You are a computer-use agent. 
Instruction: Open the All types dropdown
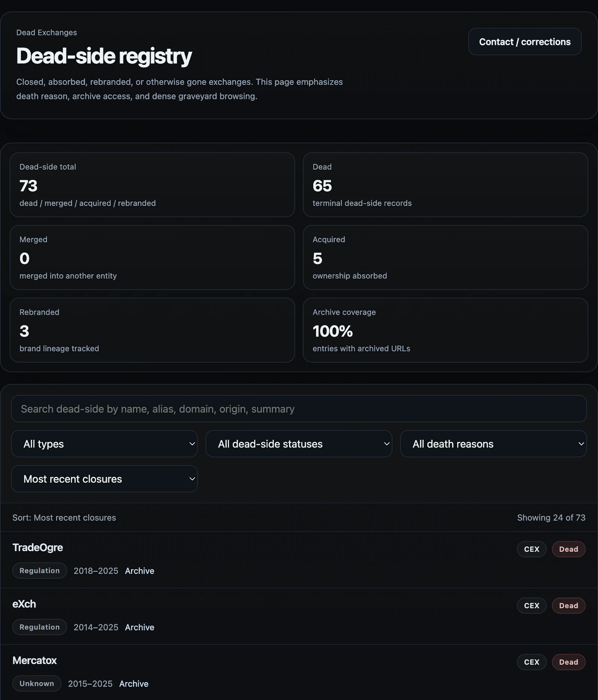click(105, 444)
